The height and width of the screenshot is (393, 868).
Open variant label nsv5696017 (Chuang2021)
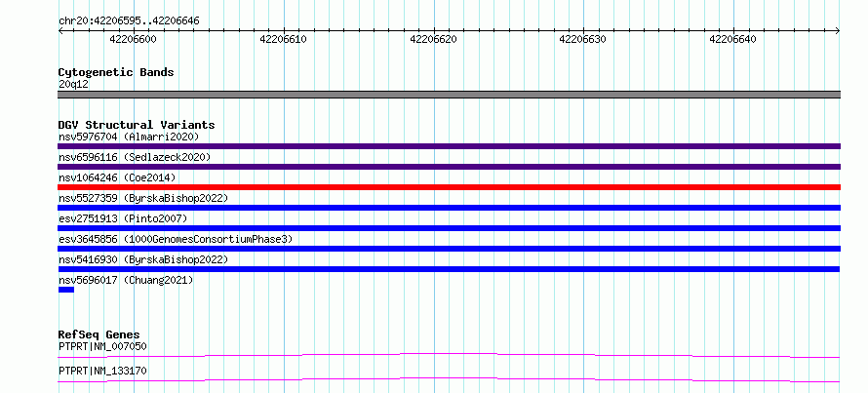126,280
